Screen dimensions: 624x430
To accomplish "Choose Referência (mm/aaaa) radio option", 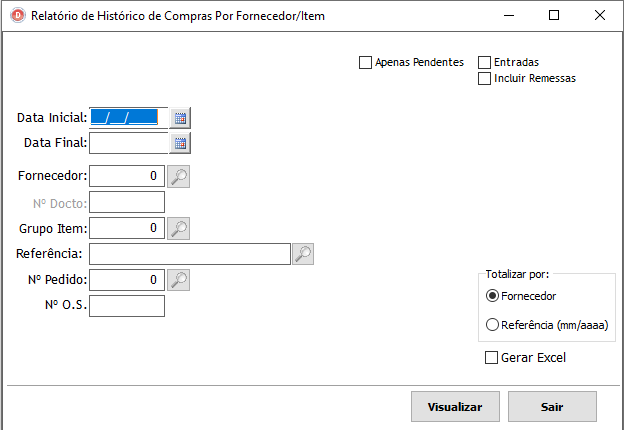I will point(491,324).
